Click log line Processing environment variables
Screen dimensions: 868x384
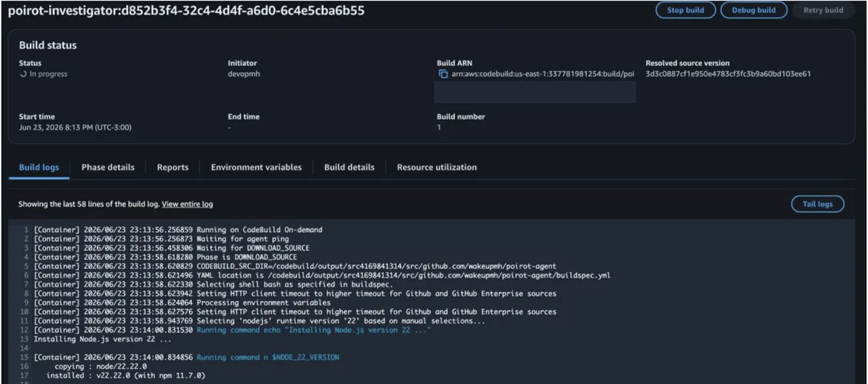(x=182, y=302)
